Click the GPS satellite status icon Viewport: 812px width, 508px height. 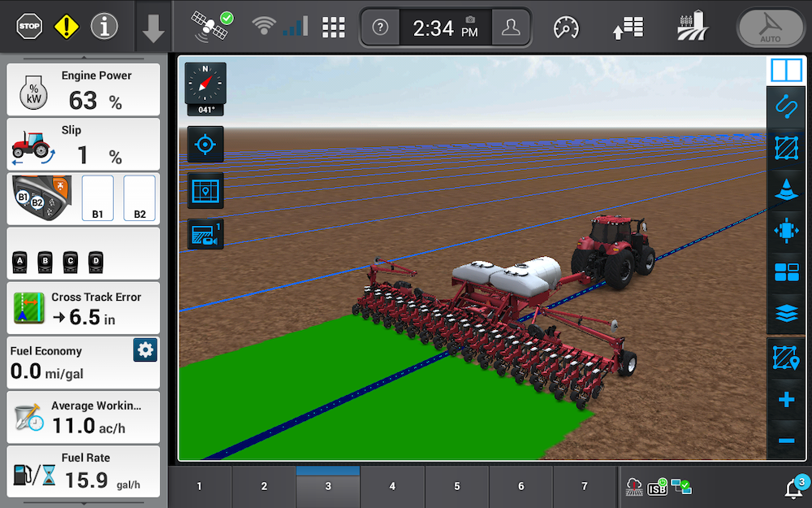coord(211,27)
